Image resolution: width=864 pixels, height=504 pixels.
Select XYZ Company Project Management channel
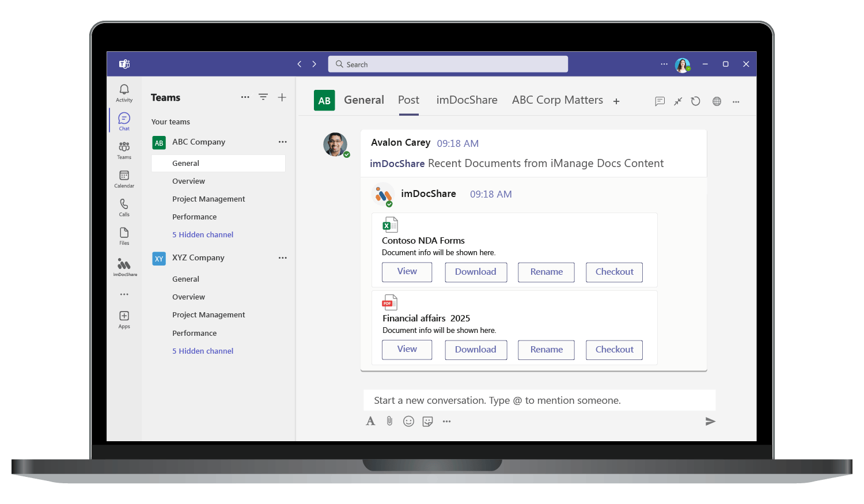pyautogui.click(x=209, y=315)
